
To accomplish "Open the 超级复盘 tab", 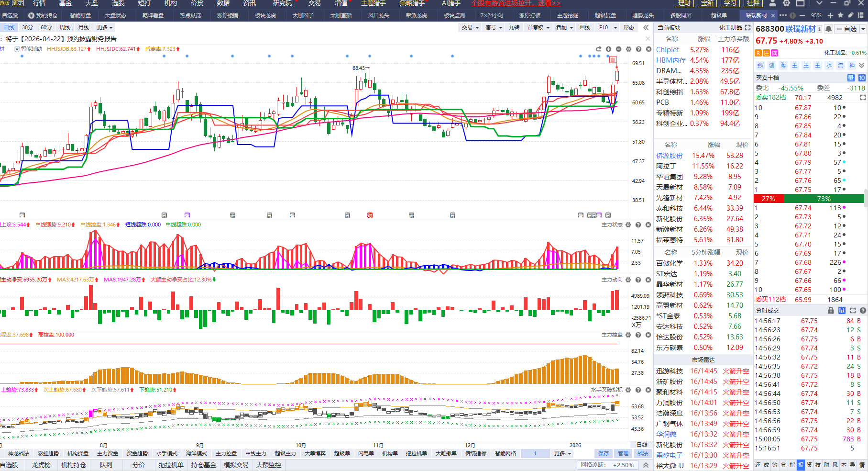I will point(605,15).
